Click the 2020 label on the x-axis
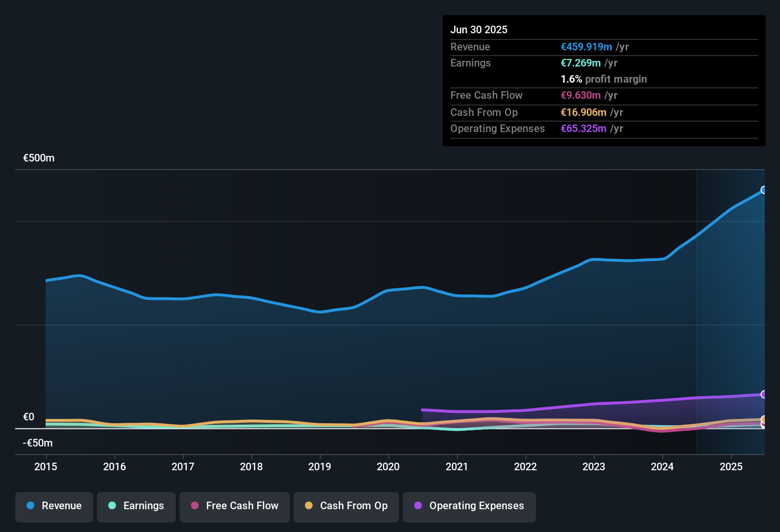Viewport: 780px width, 532px height. (x=388, y=466)
